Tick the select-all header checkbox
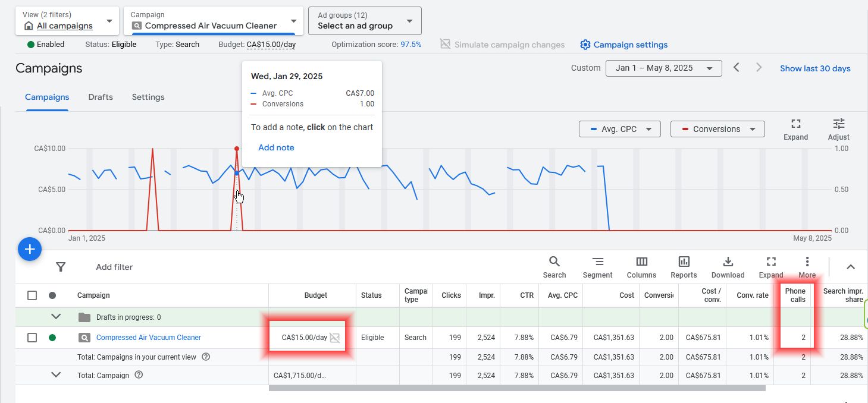Viewport: 868px width, 403px height. pos(32,295)
